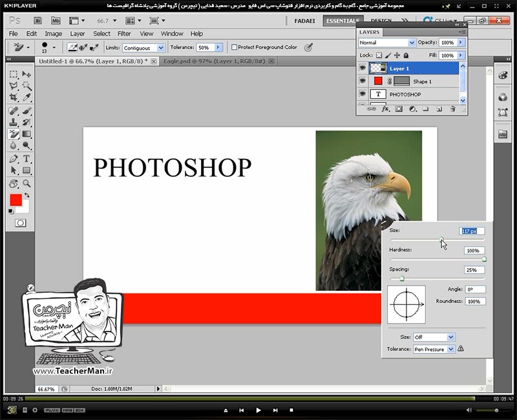
Task: Switch to the Eagle.psd document tab
Action: click(x=215, y=61)
